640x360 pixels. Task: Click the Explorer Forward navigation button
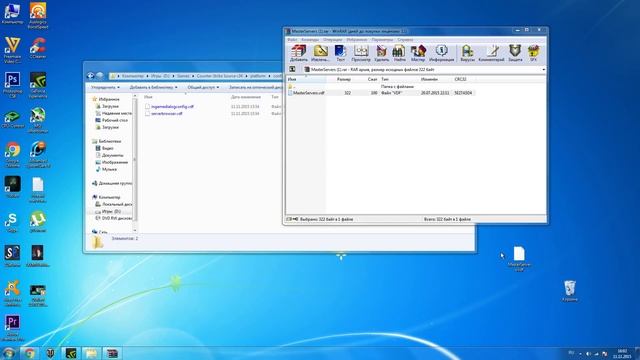100,76
